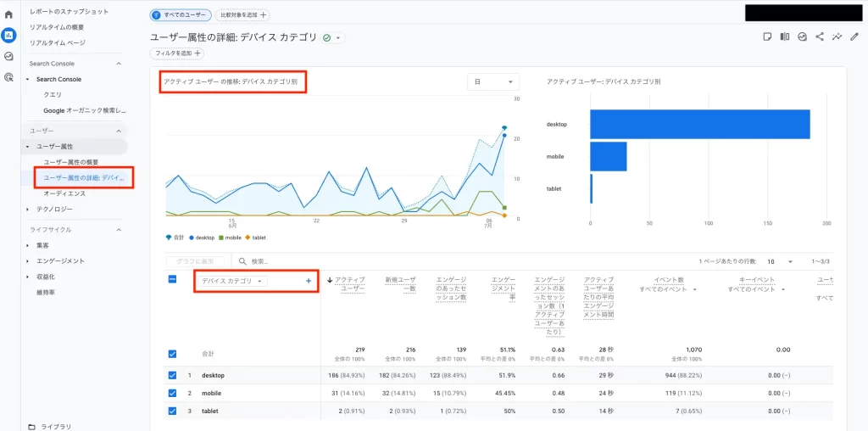Open the Advertising icon in left rail
868x431 pixels.
(x=8, y=77)
